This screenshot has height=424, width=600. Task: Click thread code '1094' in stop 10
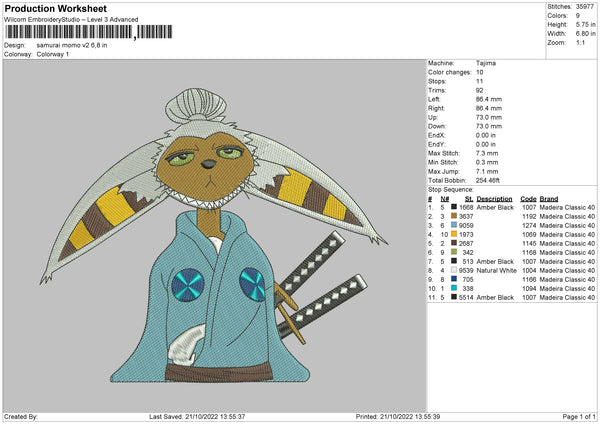(x=529, y=289)
